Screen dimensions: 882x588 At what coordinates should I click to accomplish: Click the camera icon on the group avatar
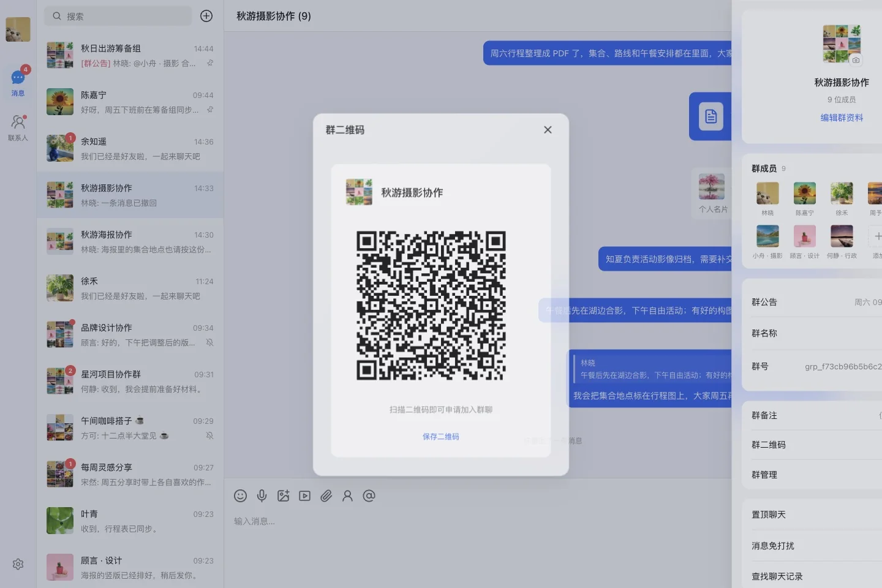tap(856, 59)
